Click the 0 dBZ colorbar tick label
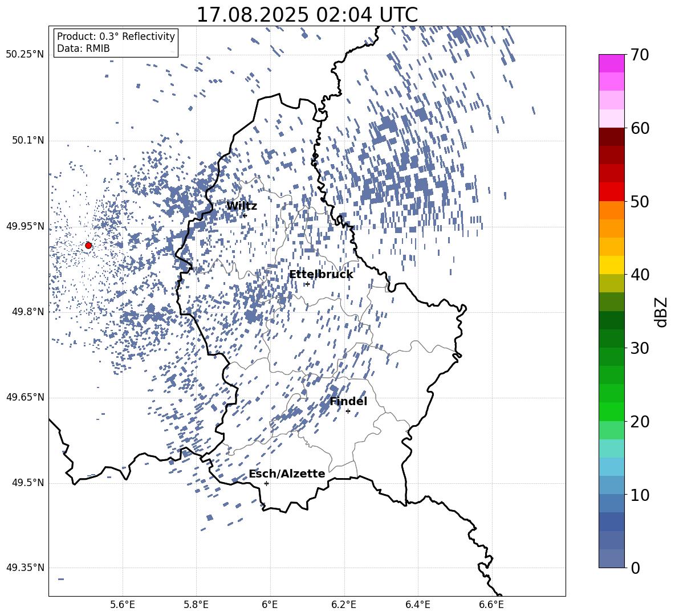Viewport: 675px width, 616px height. pos(635,568)
